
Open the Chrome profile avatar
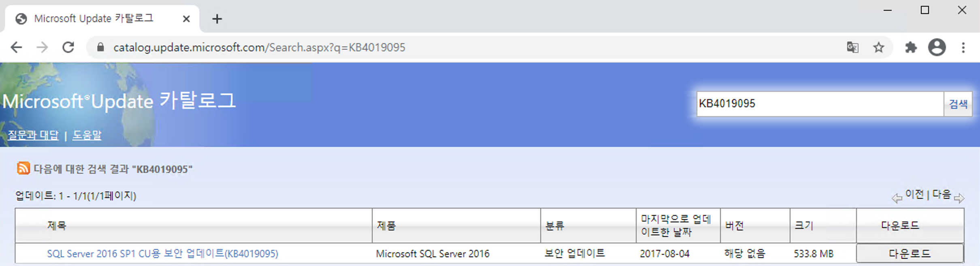pos(937,47)
